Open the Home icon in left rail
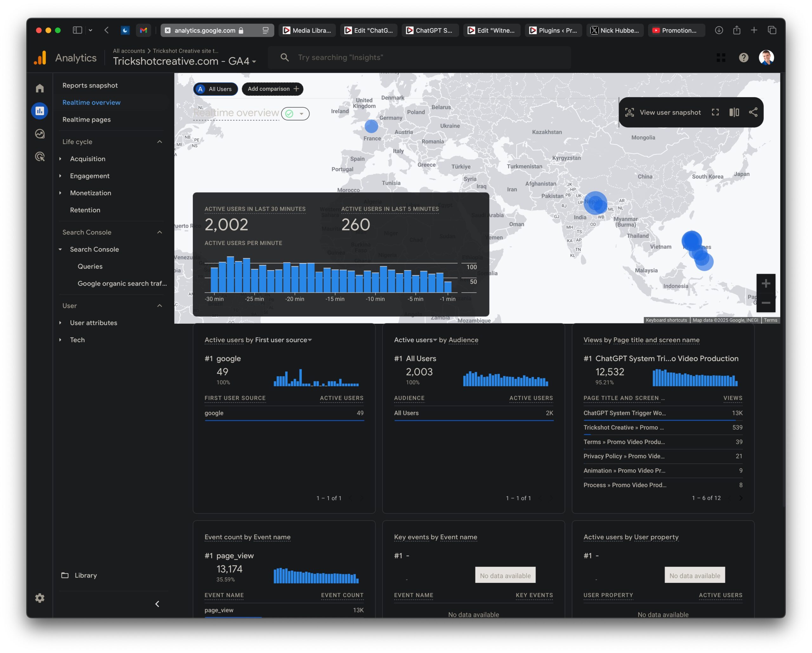812x653 pixels. click(40, 88)
